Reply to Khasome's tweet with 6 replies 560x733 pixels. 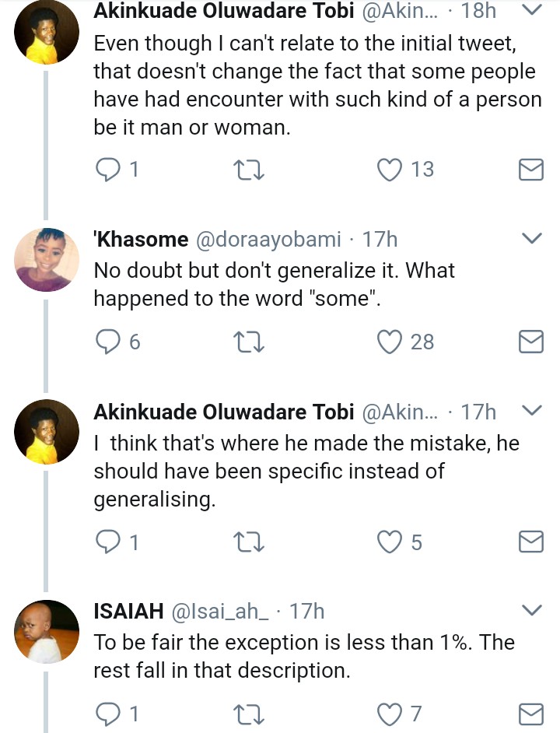coord(107,342)
